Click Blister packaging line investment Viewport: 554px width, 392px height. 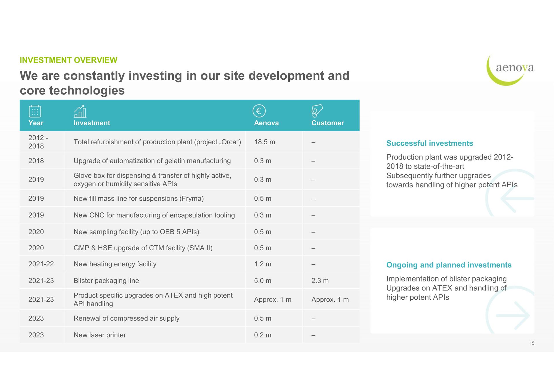tap(106, 281)
